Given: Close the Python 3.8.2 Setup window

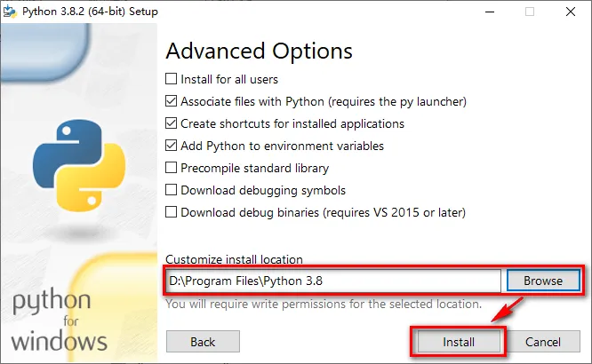Looking at the screenshot, I should (571, 12).
